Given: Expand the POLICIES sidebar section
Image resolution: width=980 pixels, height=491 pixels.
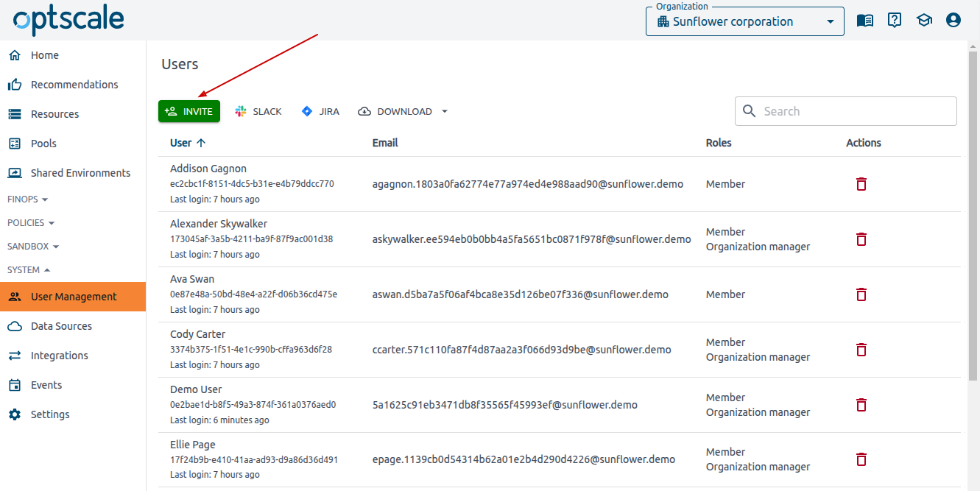Looking at the screenshot, I should (x=31, y=223).
